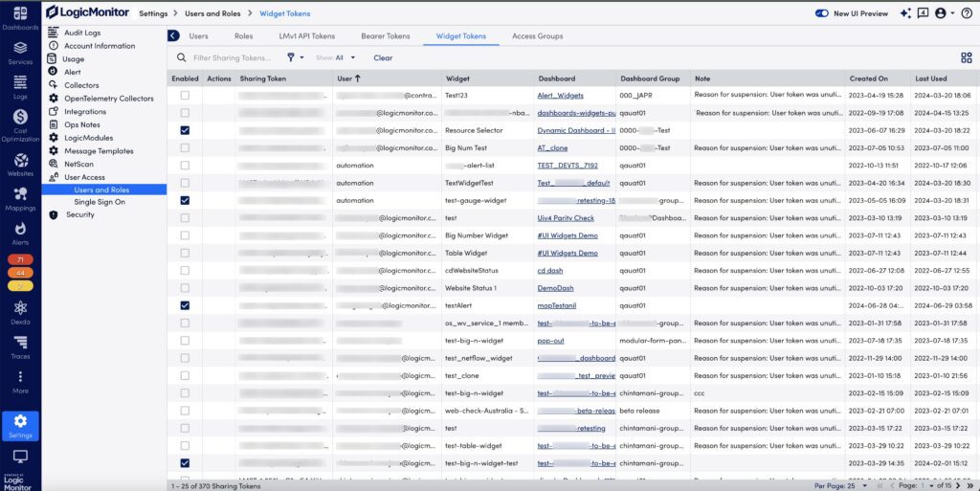The height and width of the screenshot is (491, 980).
Task: Go to the next page arrow
Action: click(x=958, y=485)
